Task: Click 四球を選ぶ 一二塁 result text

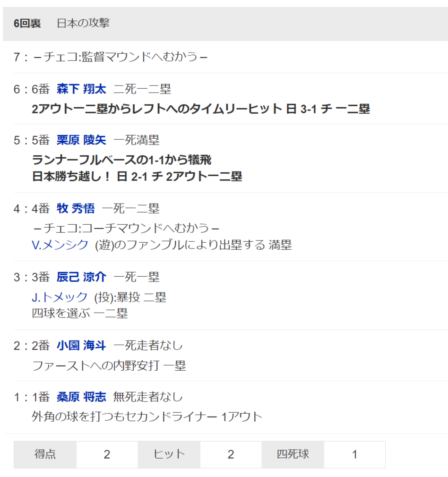Action: [x=80, y=313]
